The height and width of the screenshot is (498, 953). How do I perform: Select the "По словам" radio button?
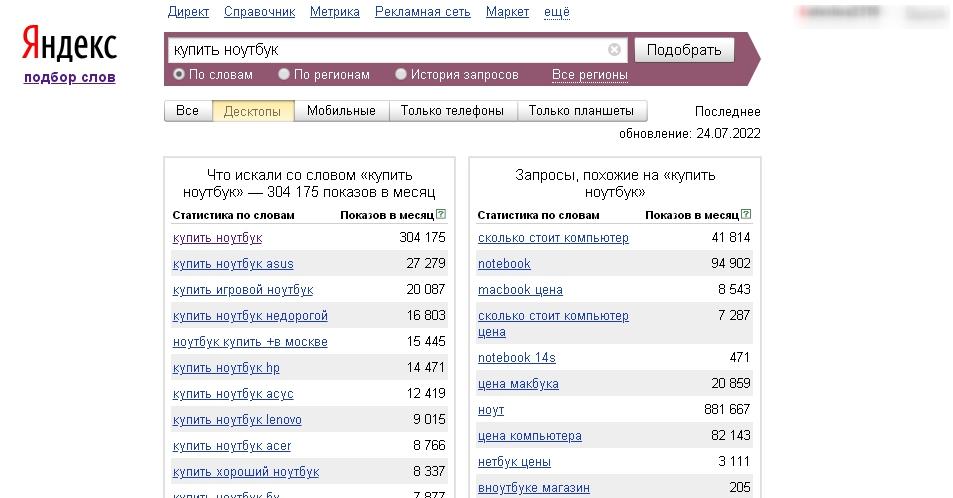(x=179, y=74)
